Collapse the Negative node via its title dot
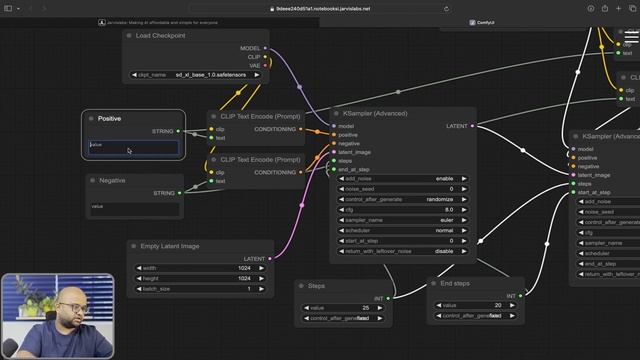 (x=93, y=180)
